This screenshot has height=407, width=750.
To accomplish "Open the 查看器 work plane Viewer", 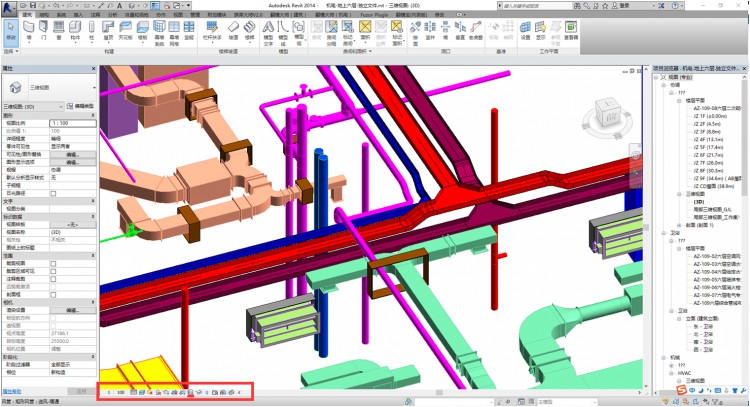I will pos(571,30).
